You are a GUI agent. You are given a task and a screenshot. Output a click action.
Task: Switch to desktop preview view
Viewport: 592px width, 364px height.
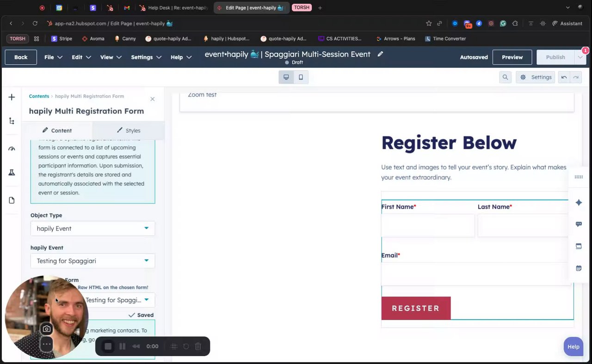pyautogui.click(x=286, y=77)
